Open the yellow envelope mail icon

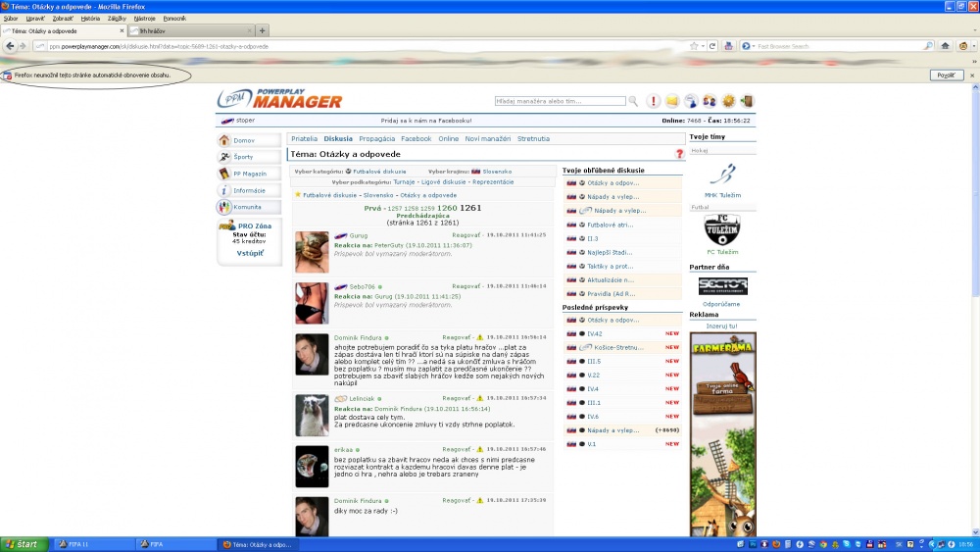[x=672, y=101]
